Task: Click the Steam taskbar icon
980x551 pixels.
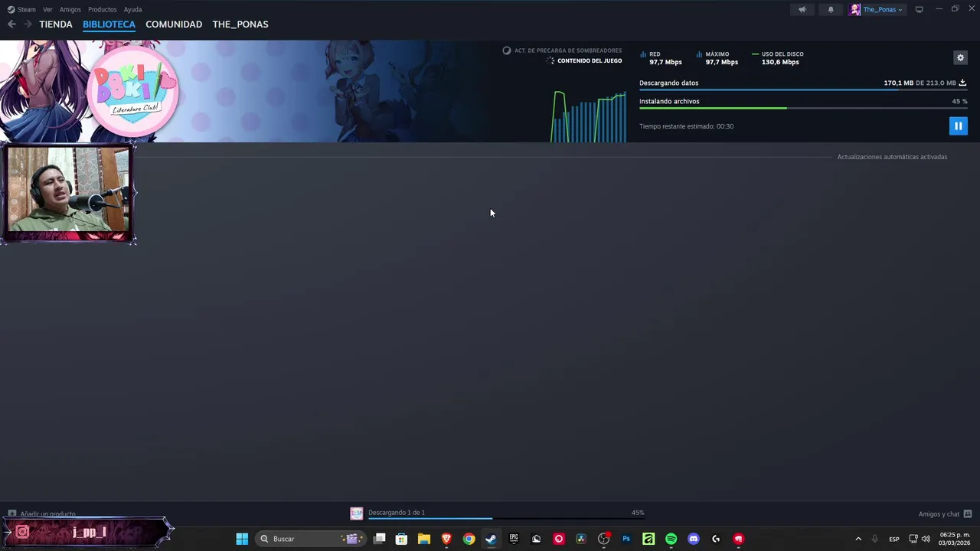Action: (x=491, y=539)
